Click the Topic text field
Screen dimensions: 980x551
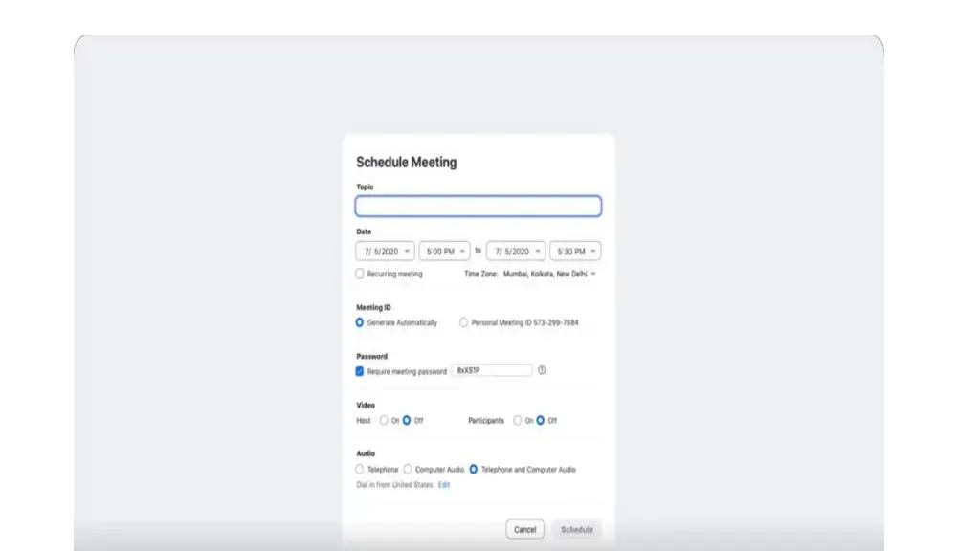pyautogui.click(x=478, y=207)
